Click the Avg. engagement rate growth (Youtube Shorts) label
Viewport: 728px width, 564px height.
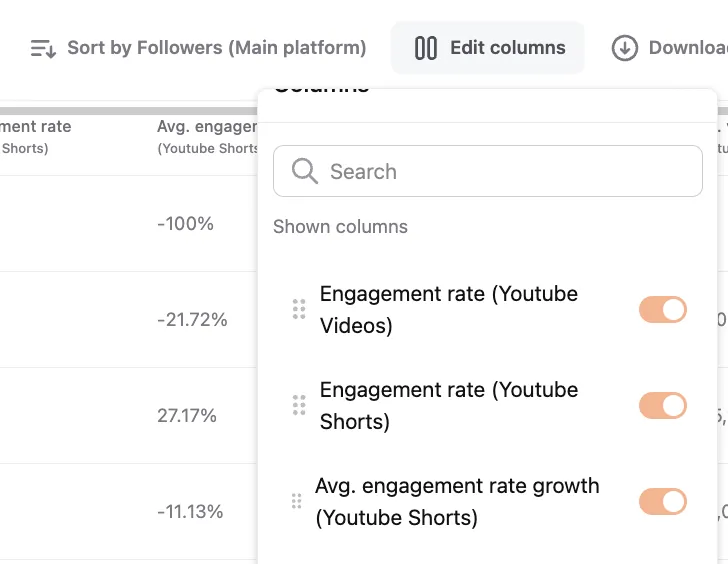coord(457,502)
